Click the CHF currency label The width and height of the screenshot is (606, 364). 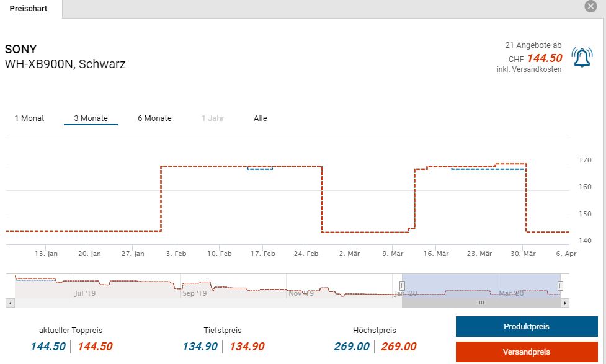[516, 60]
